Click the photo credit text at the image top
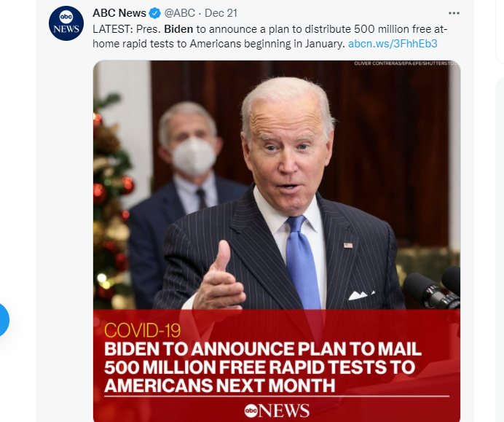 click(406, 63)
